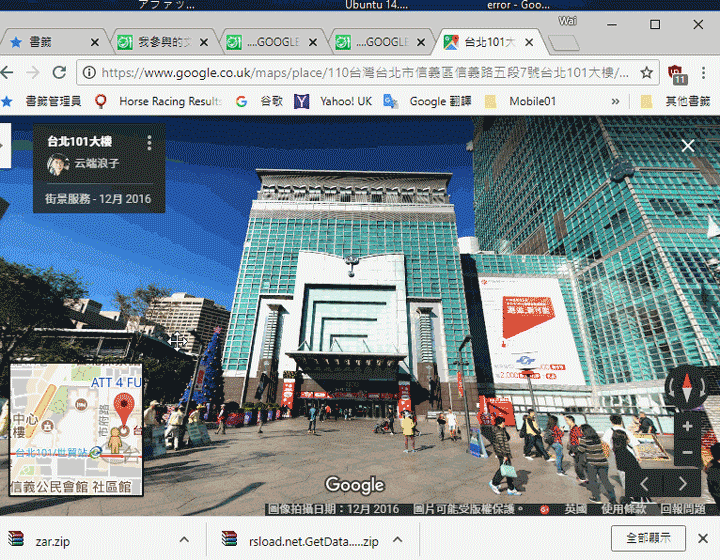Image resolution: width=720 pixels, height=560 pixels.
Task: Reload the page with refresh icon
Action: [x=59, y=72]
